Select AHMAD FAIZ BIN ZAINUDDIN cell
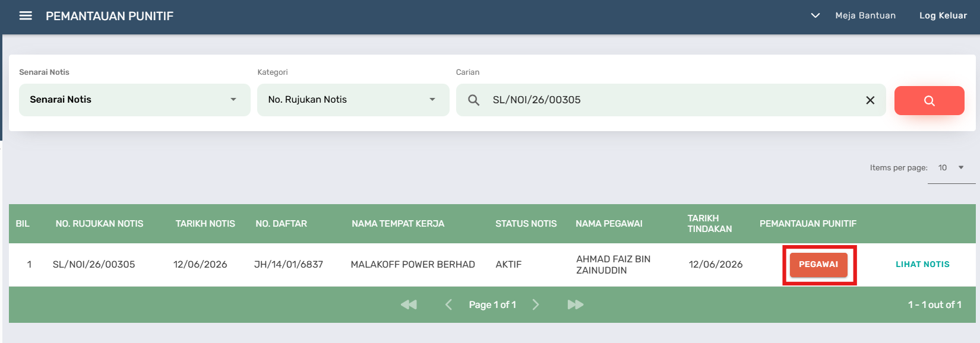 coord(613,265)
